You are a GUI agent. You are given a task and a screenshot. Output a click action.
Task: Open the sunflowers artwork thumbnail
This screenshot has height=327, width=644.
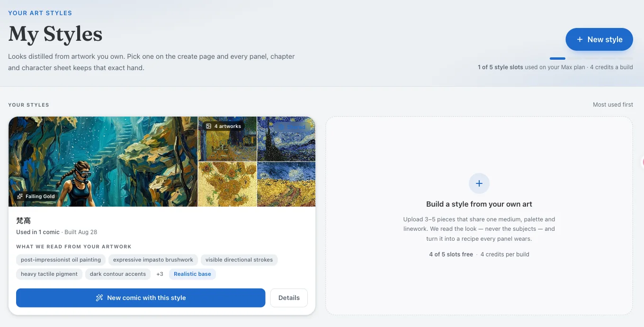227,184
